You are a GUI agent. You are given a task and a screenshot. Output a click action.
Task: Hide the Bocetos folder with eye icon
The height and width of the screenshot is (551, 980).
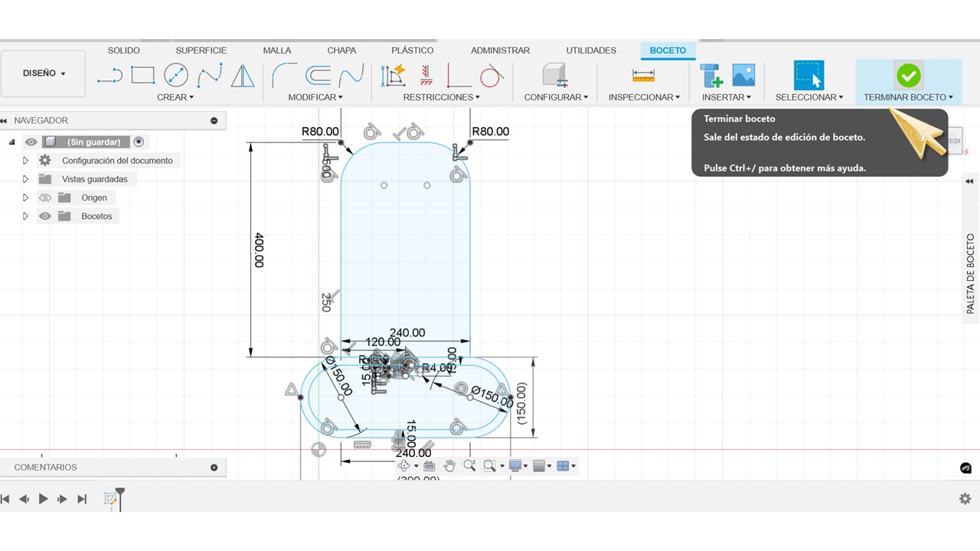pyautogui.click(x=45, y=216)
